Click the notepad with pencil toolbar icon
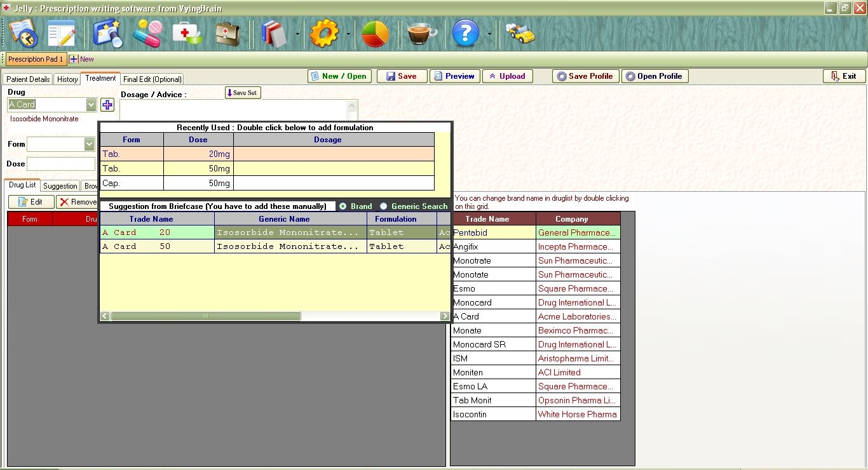The image size is (868, 470). pos(62,33)
